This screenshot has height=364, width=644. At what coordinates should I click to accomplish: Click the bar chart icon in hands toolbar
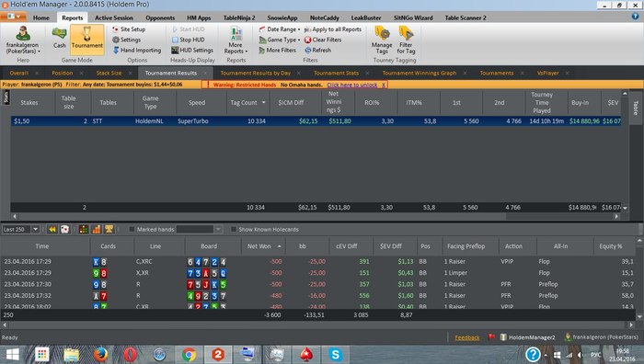96,230
